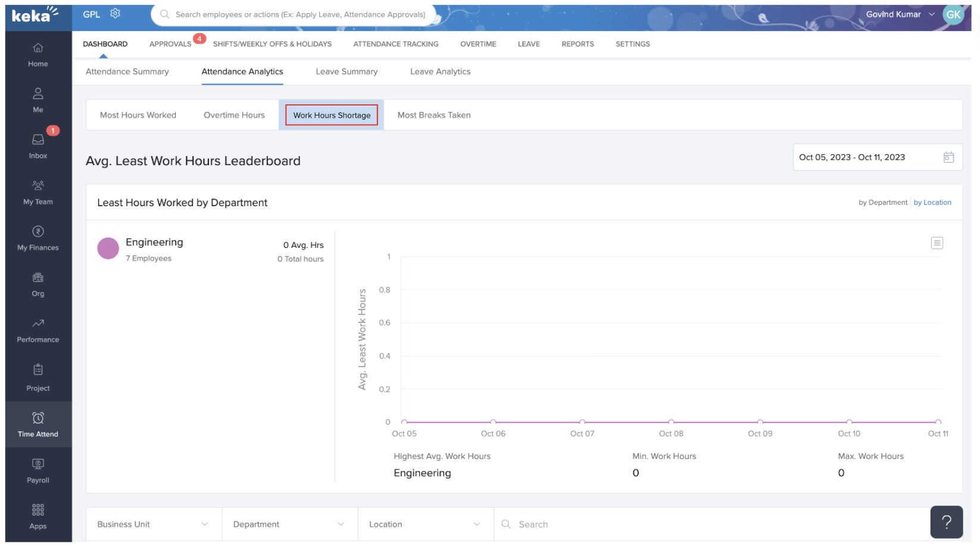The height and width of the screenshot is (547, 980).
Task: Open the Location filter dropdown
Action: click(425, 524)
